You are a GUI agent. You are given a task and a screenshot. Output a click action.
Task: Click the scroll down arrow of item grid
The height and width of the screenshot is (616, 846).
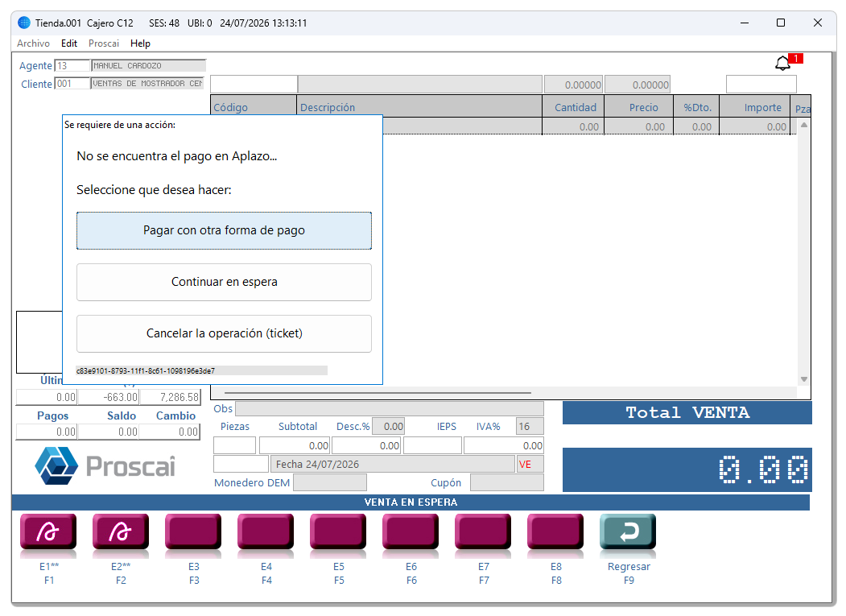[804, 379]
